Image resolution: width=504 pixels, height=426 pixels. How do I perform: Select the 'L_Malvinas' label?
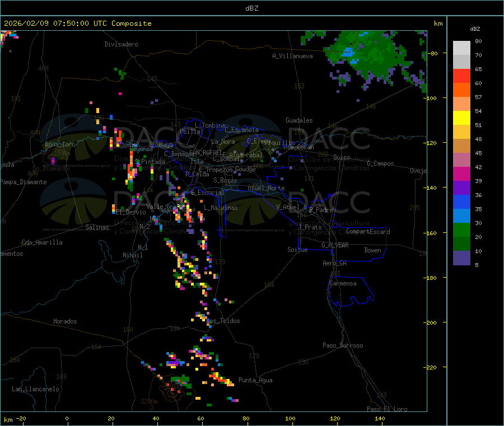coord(221,208)
